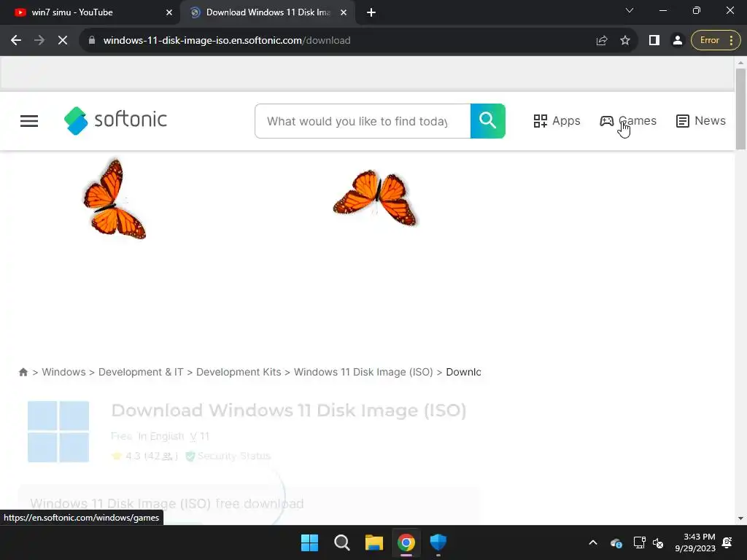Click the teal search magnifier button
Viewport: 747px width, 560px height.
pyautogui.click(x=488, y=121)
